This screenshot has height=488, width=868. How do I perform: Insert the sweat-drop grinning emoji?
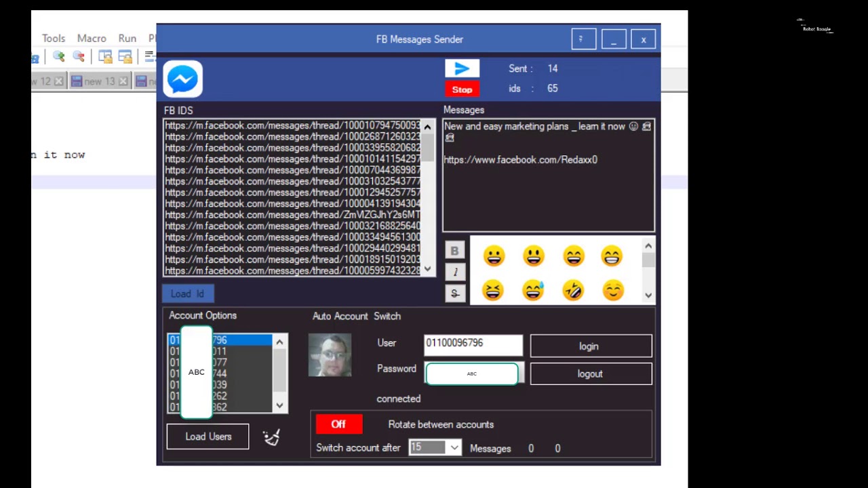[533, 291]
